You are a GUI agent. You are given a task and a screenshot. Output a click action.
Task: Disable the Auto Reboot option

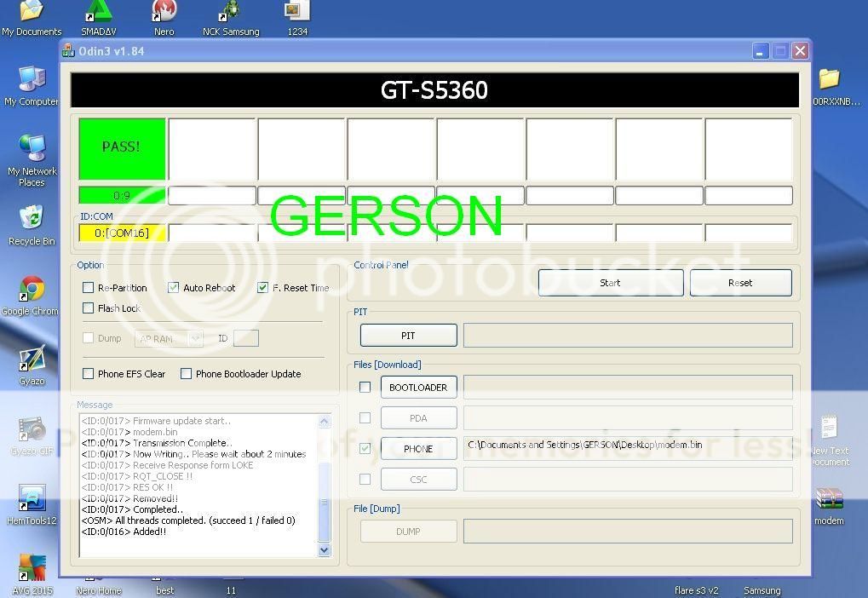pyautogui.click(x=174, y=288)
